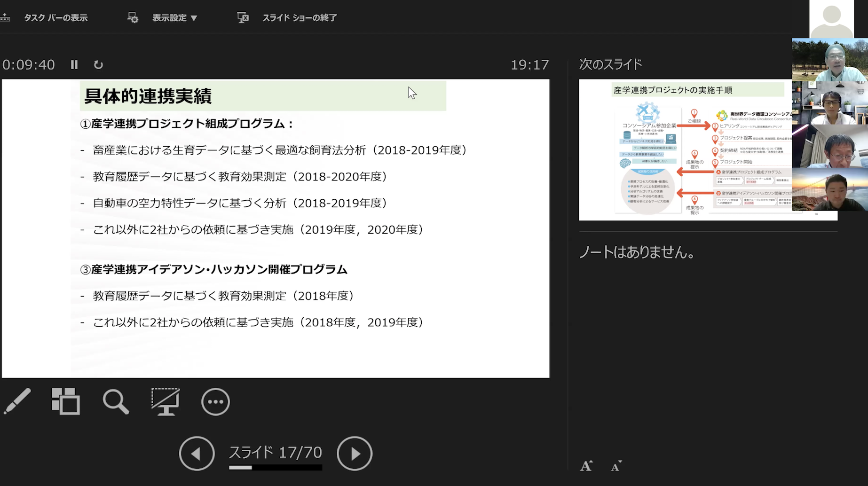Image resolution: width=868 pixels, height=486 pixels.
Task: Increase notes text size
Action: coord(586,466)
